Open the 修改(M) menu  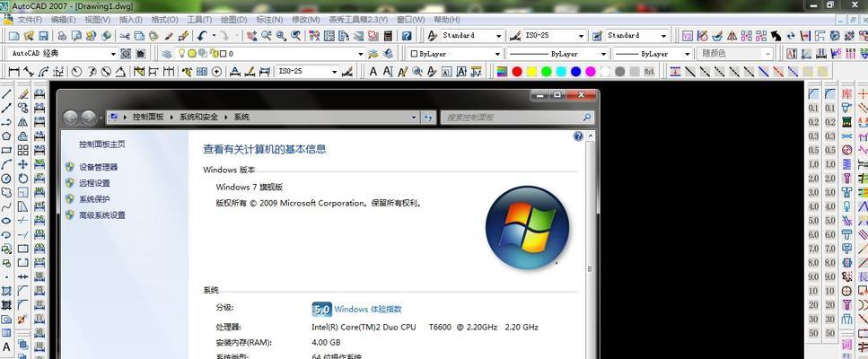[x=305, y=20]
